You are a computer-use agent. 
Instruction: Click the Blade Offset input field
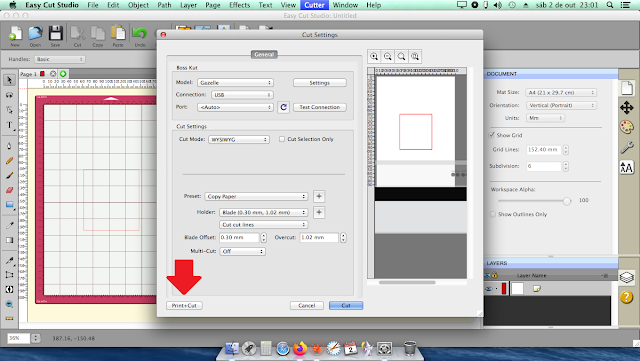(x=239, y=237)
